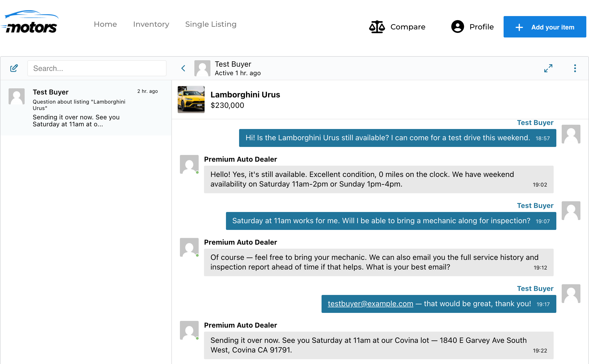Select the Test Buyer conversation in sidebar

point(86,108)
